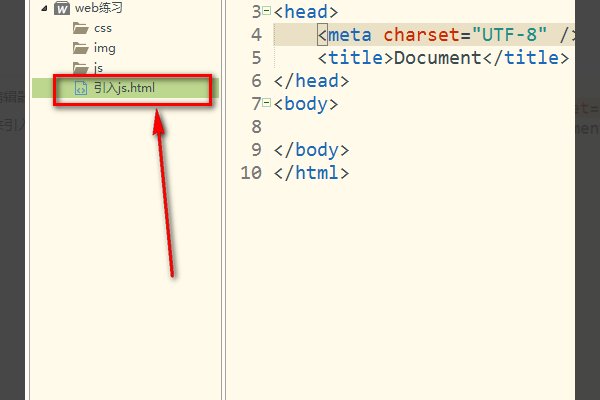Open the css folder label
Viewport: 600px width, 400px height.
click(x=103, y=28)
